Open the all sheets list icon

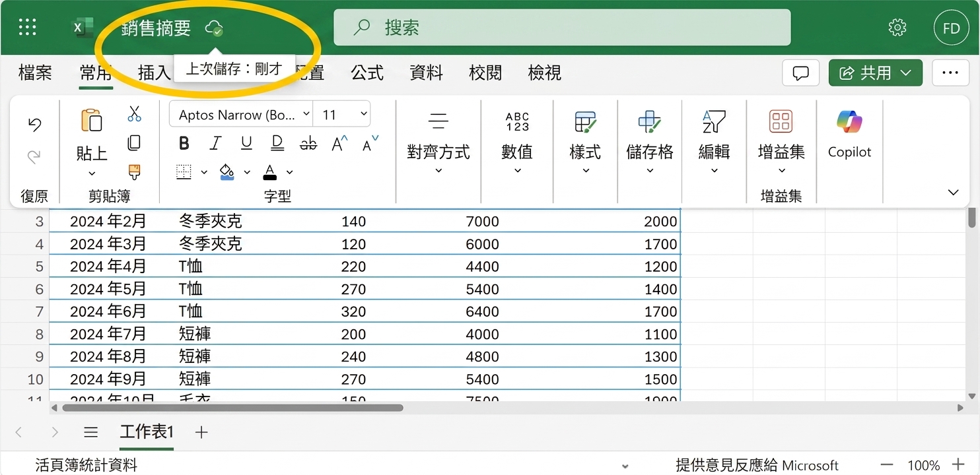pos(91,432)
